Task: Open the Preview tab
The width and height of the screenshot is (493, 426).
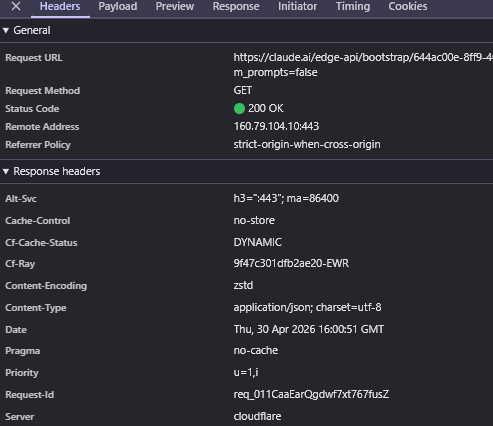Action: (x=175, y=6)
